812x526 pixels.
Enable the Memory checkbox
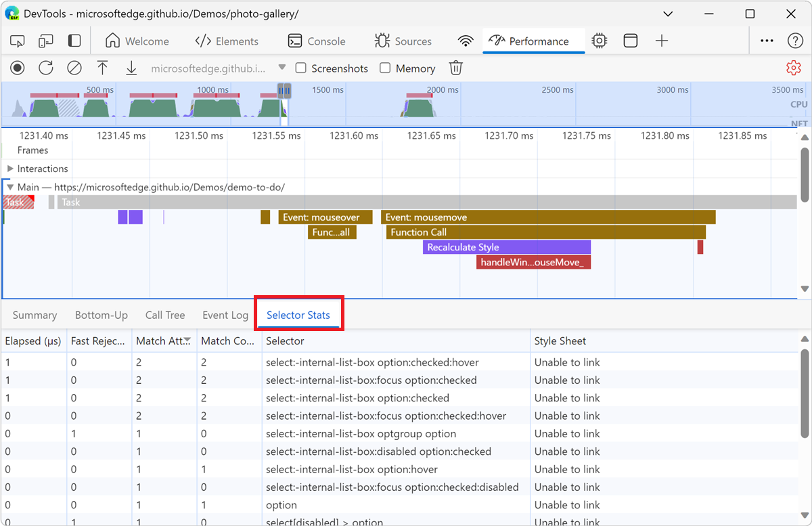[385, 68]
